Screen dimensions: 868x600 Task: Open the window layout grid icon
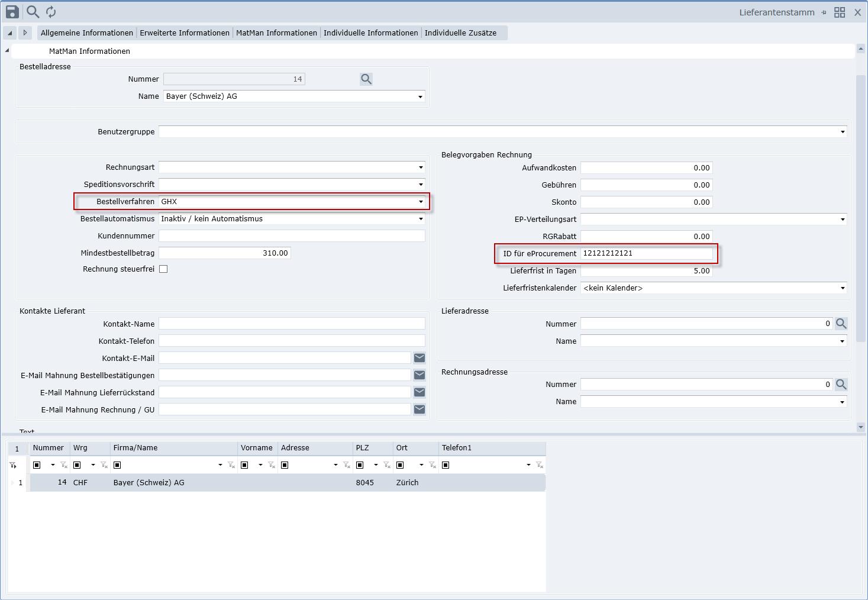(x=840, y=12)
